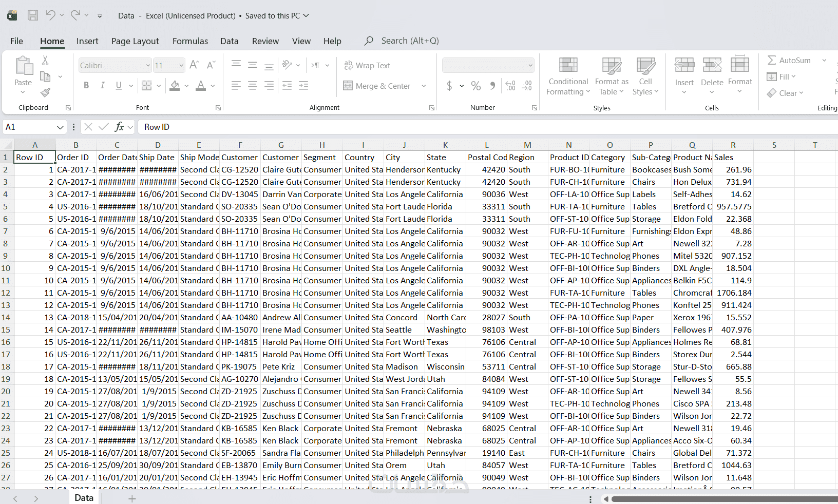838x504 pixels.
Task: Open the font size dropdown
Action: click(x=181, y=65)
